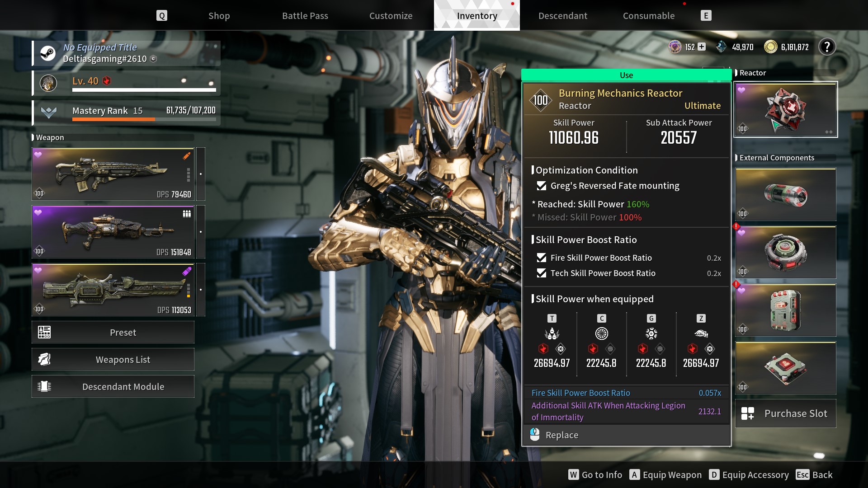Click the gold coin currency icon

point(770,47)
